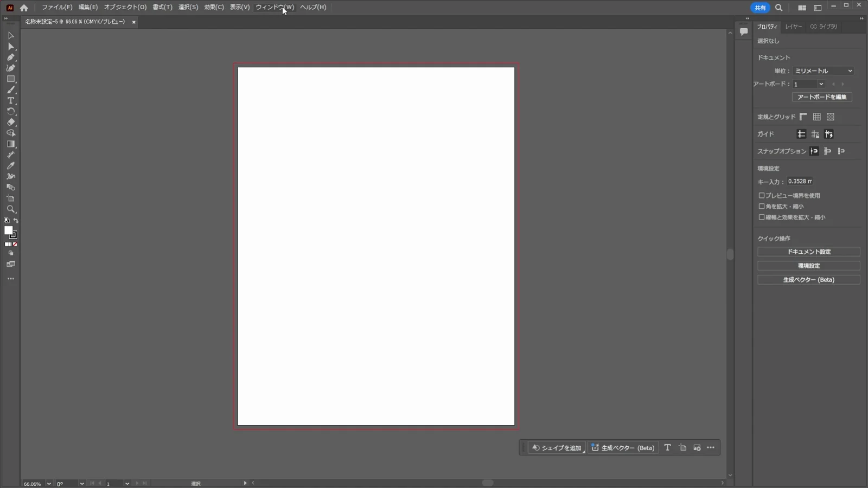Toggle the transparency grid icon
Viewport: 868px width, 488px height.
830,117
